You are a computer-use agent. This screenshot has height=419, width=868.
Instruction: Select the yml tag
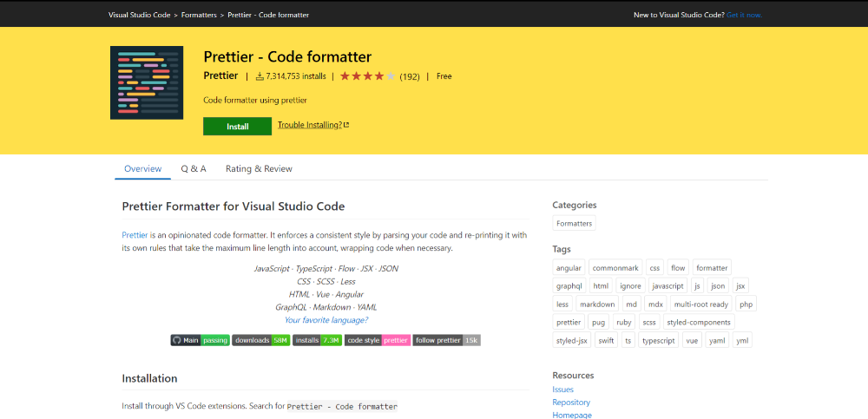coord(742,340)
